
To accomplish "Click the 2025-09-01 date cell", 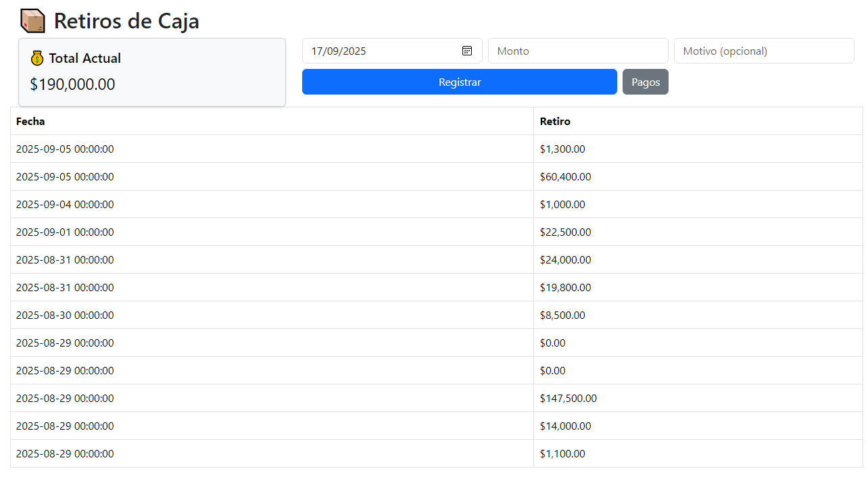I will pyautogui.click(x=65, y=232).
